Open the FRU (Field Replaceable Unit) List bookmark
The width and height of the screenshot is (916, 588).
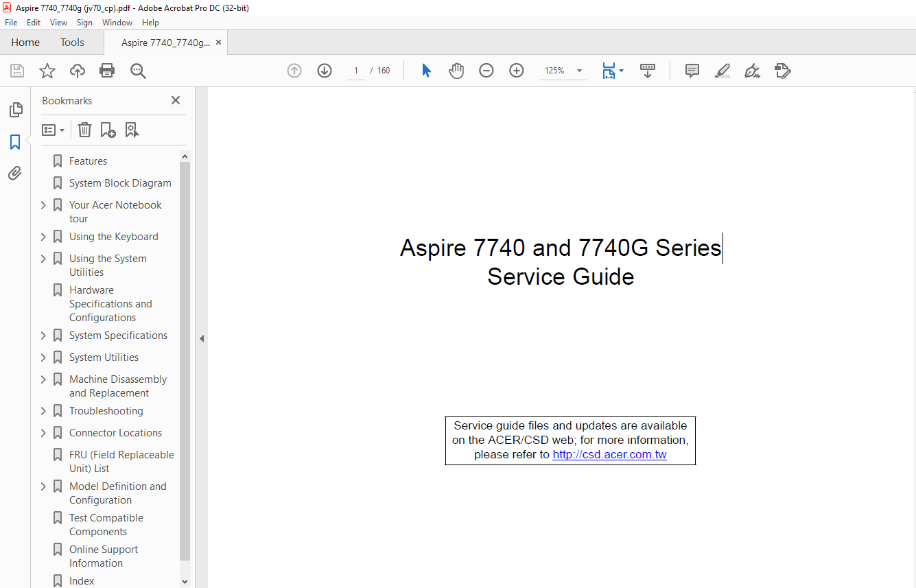point(121,462)
